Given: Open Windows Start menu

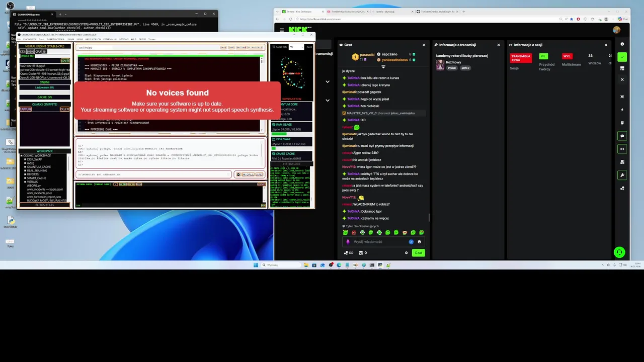Looking at the screenshot, I should tap(256, 265).
